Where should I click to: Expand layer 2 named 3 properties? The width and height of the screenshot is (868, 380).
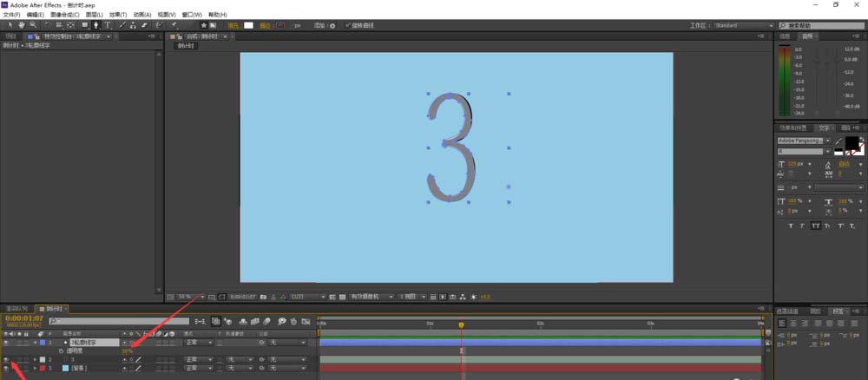[x=35, y=359]
